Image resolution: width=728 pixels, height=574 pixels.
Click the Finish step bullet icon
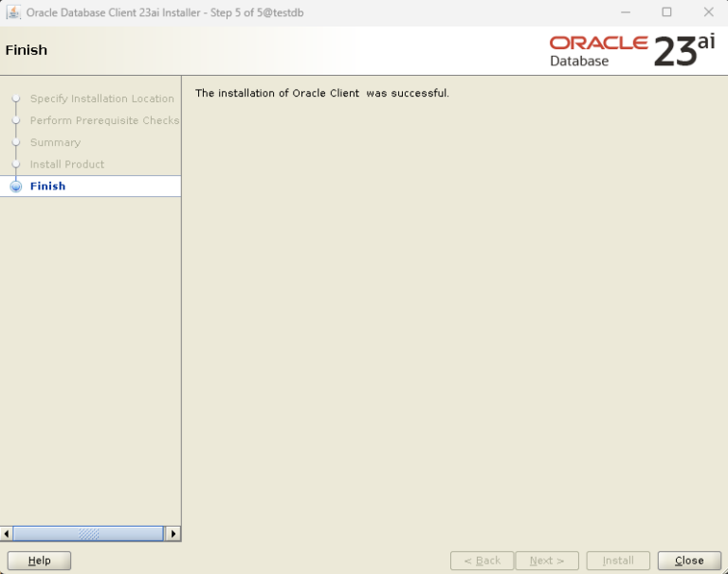click(x=16, y=186)
